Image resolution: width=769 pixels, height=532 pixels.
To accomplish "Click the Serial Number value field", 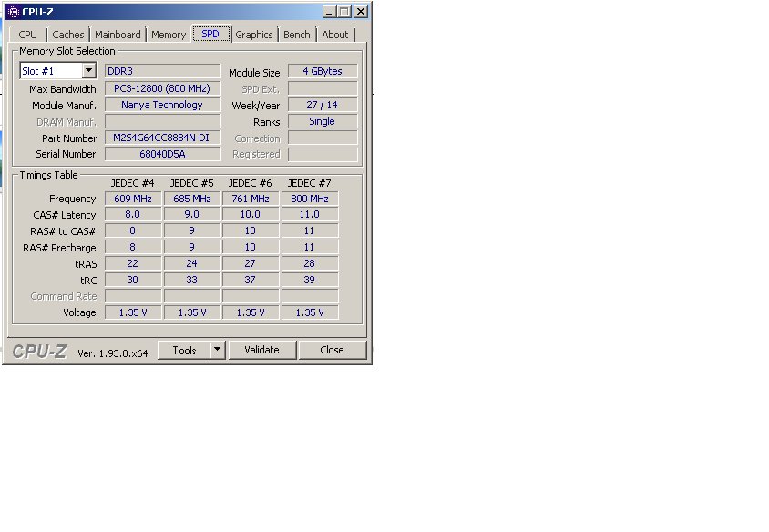I will coord(162,154).
